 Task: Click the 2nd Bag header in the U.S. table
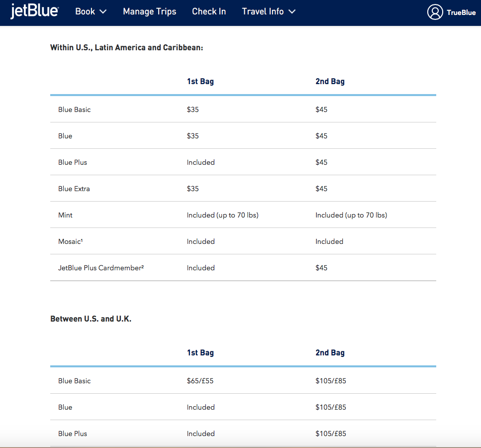click(x=330, y=81)
